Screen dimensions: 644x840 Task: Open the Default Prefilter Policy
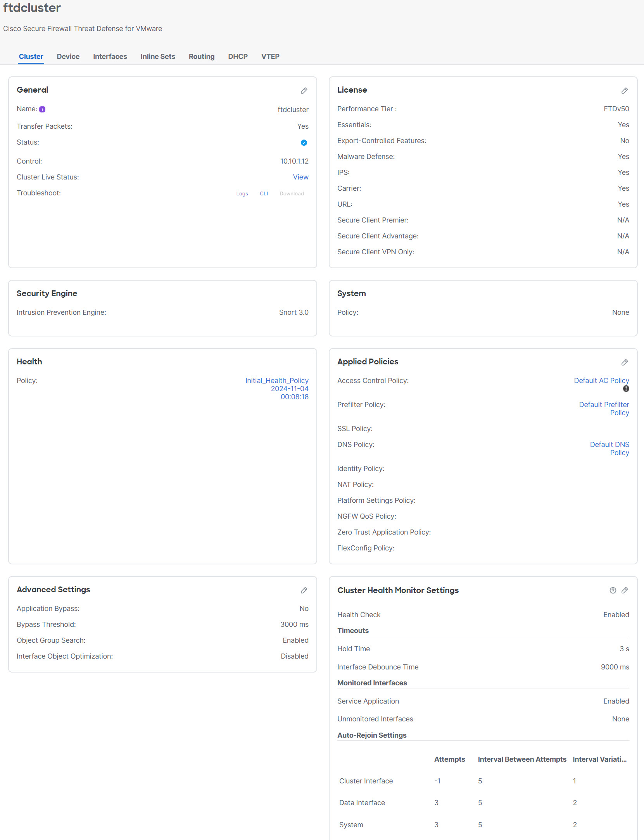click(604, 409)
